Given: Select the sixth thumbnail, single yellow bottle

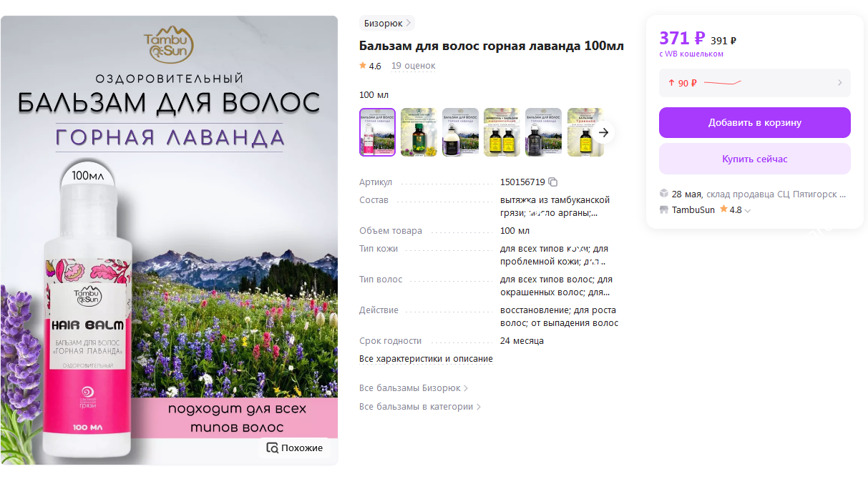Looking at the screenshot, I should (585, 132).
